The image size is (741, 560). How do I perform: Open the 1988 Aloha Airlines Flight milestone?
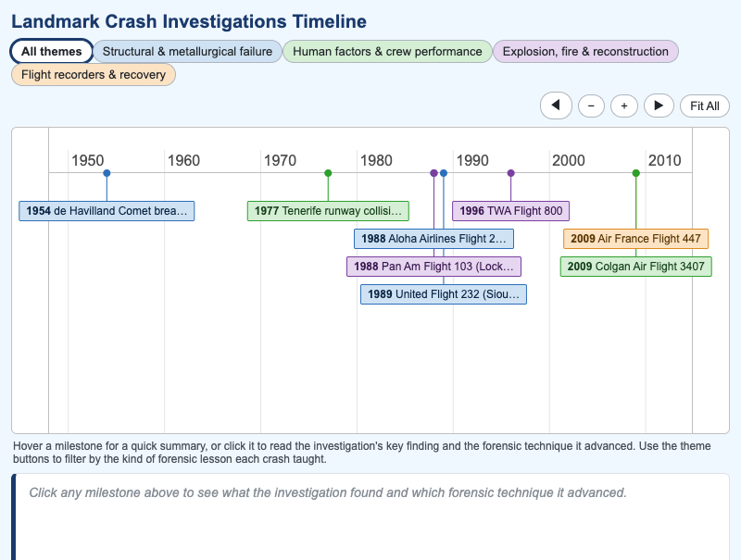433,239
